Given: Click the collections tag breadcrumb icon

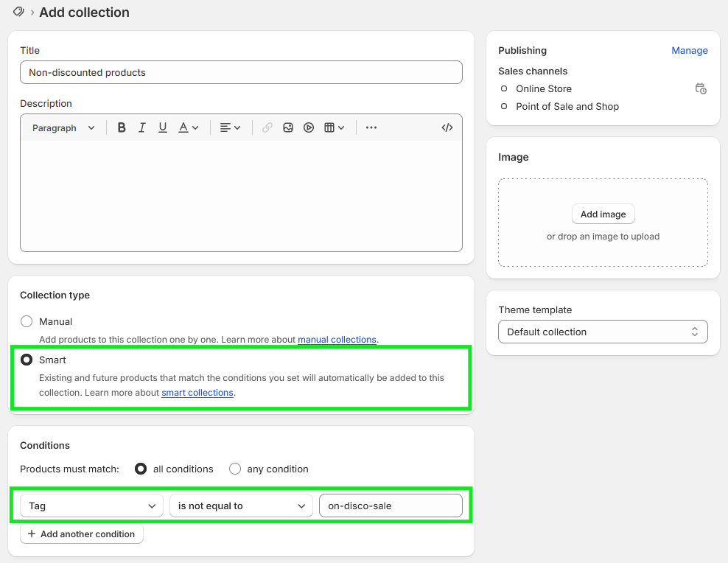Looking at the screenshot, I should tap(18, 12).
